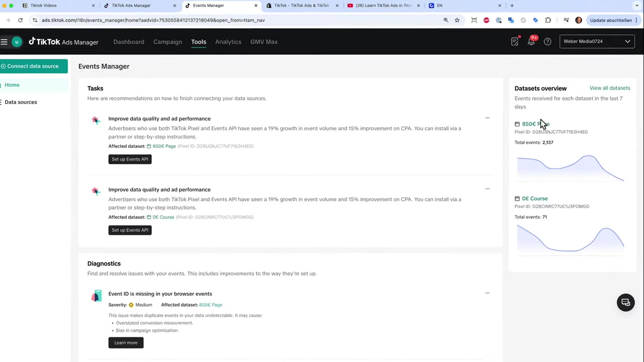This screenshot has height=362, width=644.
Task: Click the Event ID is missing heading
Action: [160, 294]
